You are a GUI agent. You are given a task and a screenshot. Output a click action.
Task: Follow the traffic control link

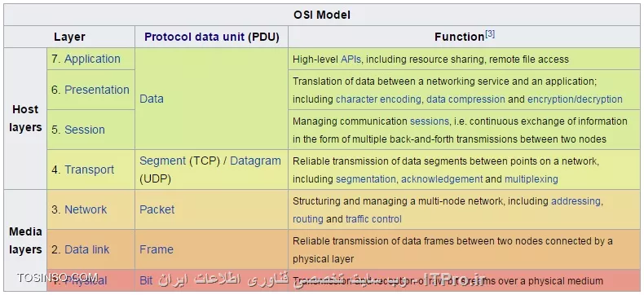[x=373, y=219]
